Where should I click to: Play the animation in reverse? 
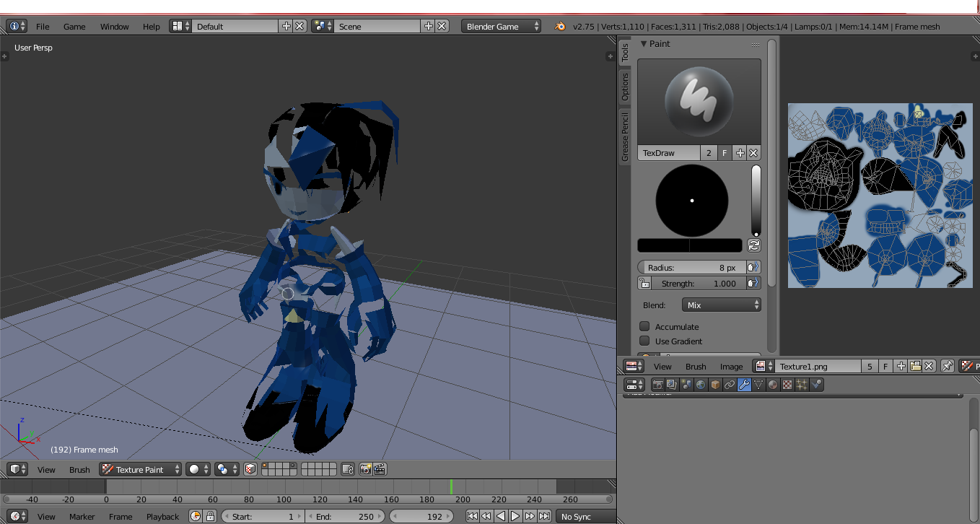click(501, 516)
